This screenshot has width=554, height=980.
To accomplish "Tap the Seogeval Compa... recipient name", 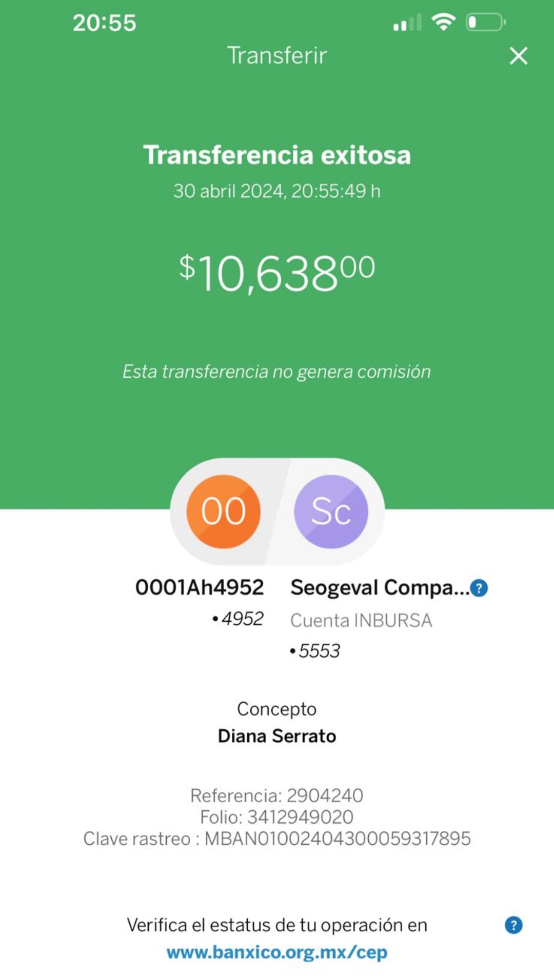I will coord(380,588).
